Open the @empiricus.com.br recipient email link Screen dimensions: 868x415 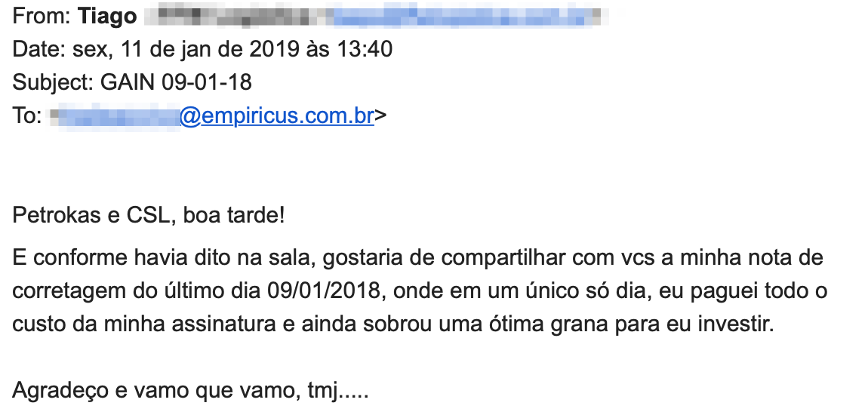[277, 115]
